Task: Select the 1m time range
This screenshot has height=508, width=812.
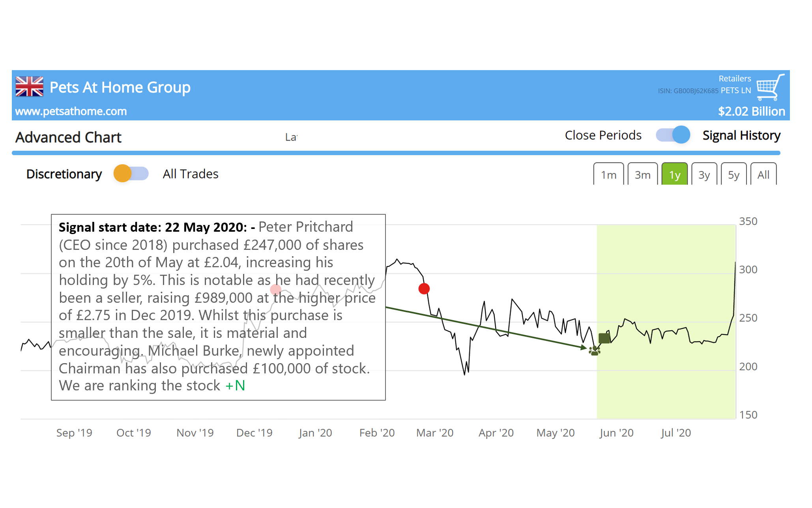Action: 608,174
